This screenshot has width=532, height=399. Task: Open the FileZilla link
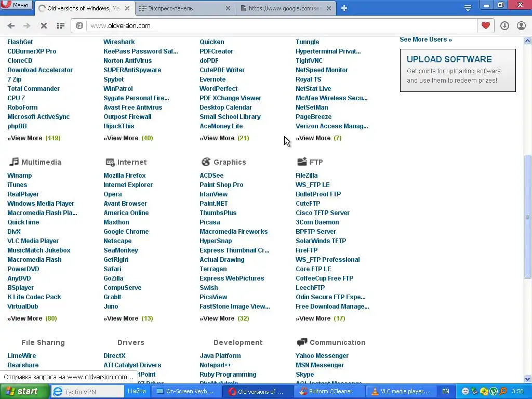tap(307, 176)
